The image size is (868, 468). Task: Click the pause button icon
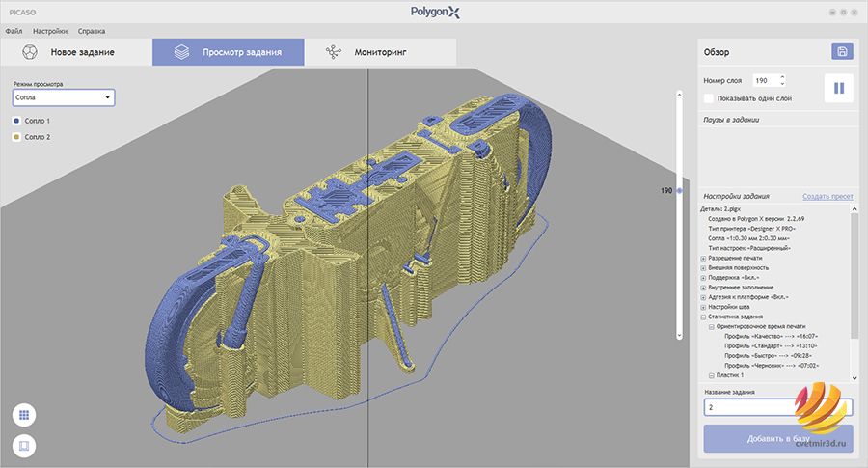[839, 88]
